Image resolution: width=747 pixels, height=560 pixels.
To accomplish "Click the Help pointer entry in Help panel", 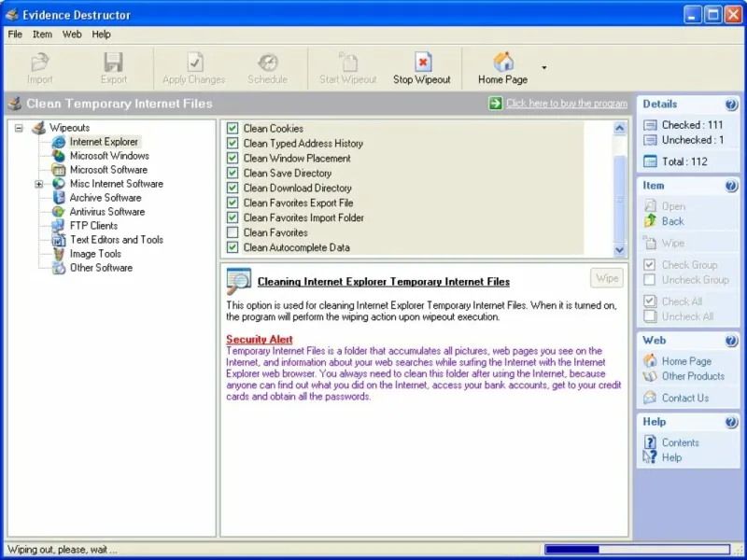I will (x=671, y=457).
